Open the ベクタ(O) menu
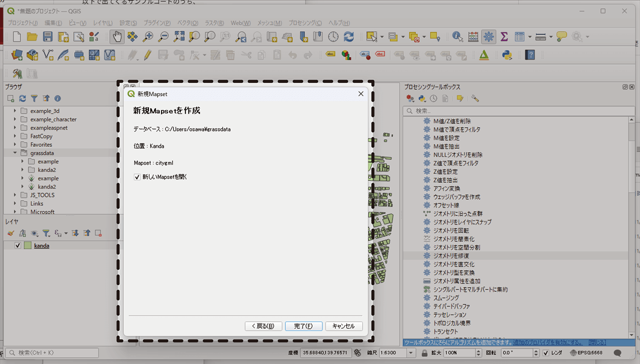640x364 pixels. pos(188,23)
